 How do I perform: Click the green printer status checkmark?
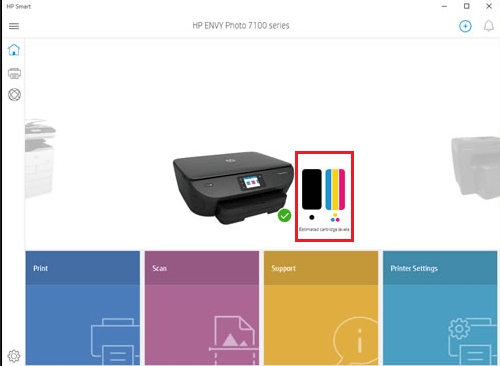tap(284, 215)
